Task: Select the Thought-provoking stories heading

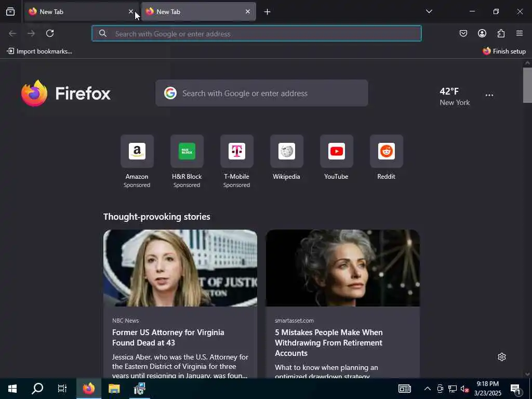Action: [x=157, y=217]
